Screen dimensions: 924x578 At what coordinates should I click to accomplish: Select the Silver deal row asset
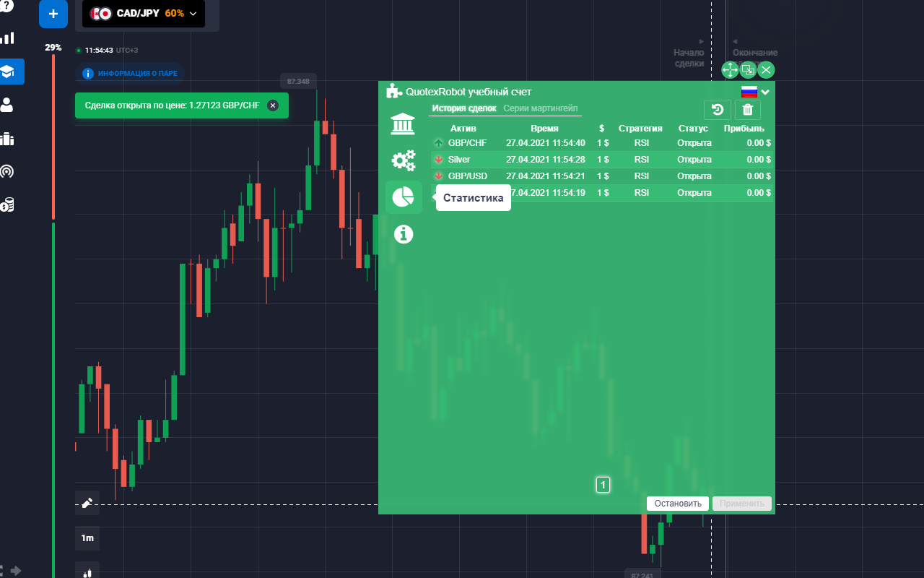pos(459,160)
